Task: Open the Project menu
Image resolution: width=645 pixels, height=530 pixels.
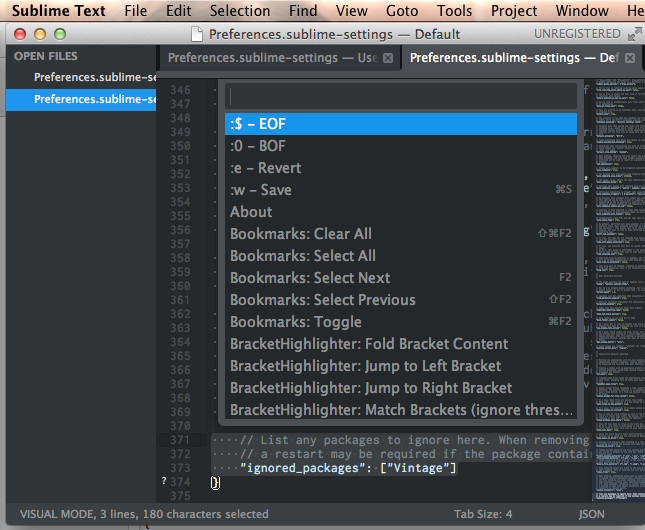Action: pyautogui.click(x=514, y=11)
